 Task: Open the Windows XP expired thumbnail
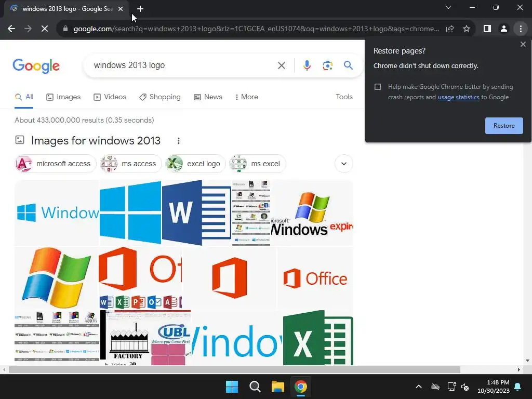pos(312,212)
